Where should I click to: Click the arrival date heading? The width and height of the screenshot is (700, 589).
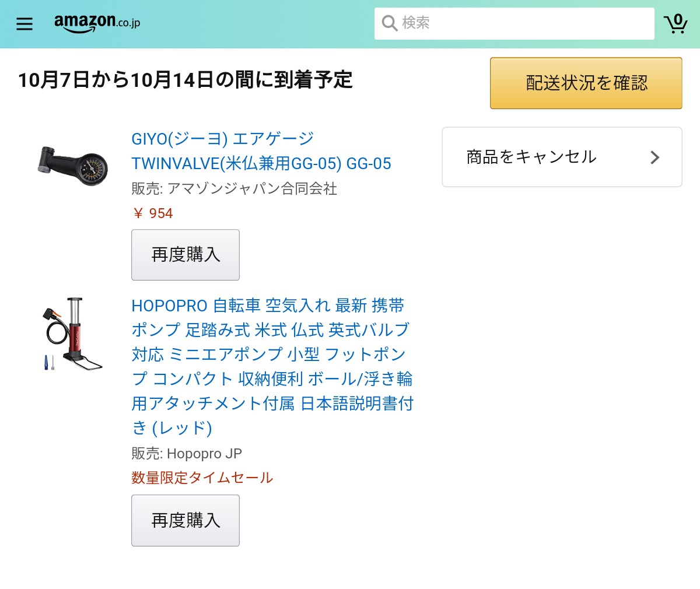point(185,80)
